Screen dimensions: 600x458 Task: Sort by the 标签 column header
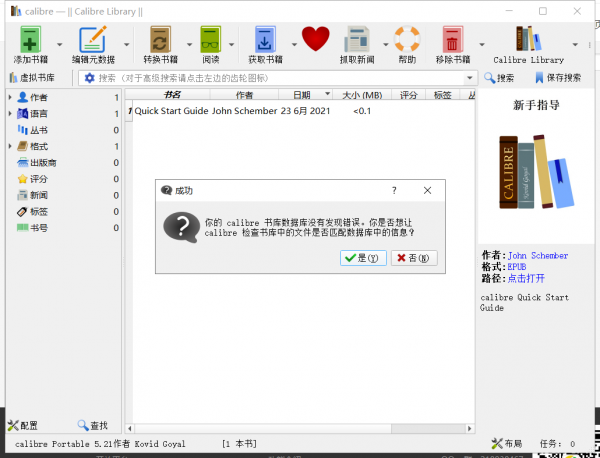[x=442, y=95]
